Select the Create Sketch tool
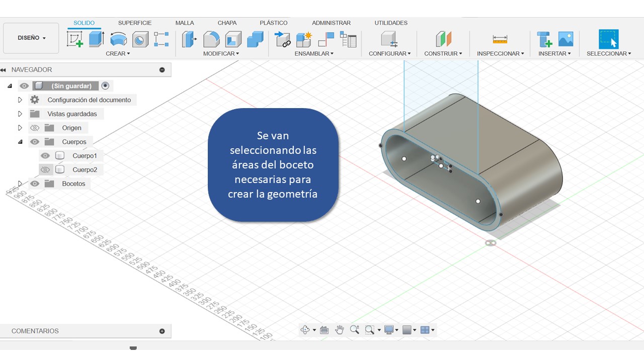 75,39
